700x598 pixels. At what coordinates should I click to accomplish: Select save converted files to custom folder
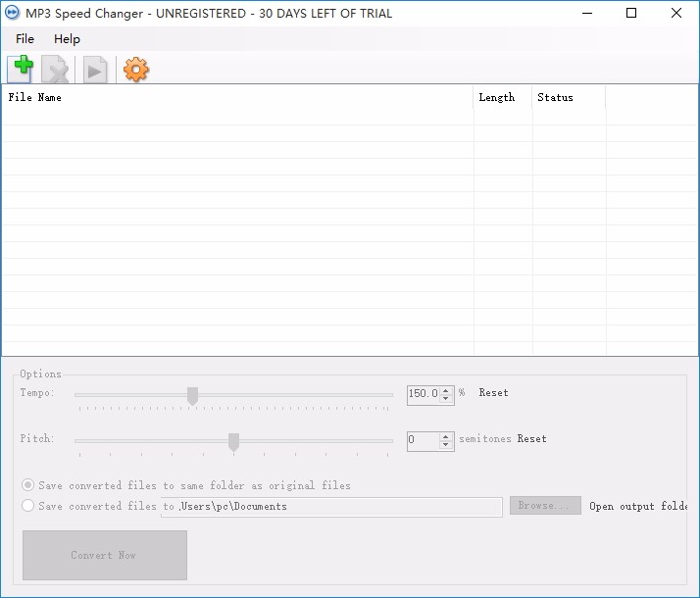(27, 505)
